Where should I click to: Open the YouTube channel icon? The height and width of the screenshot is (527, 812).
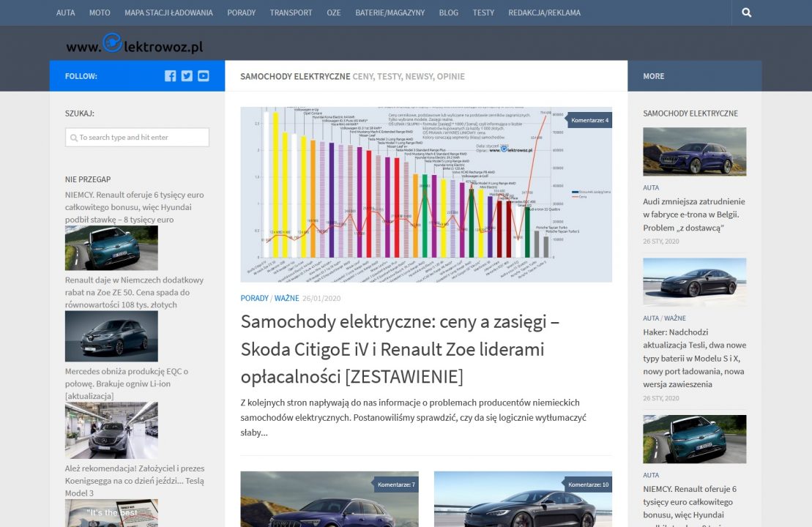204,76
